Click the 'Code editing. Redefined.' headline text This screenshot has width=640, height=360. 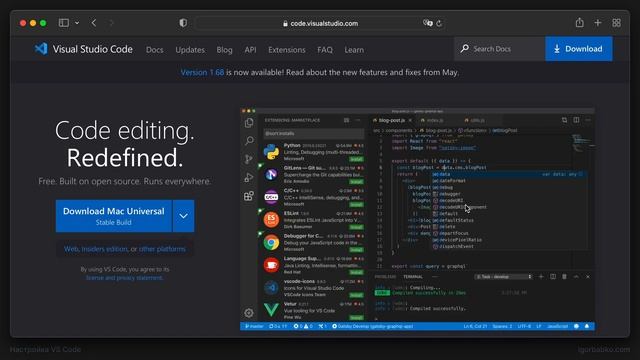coord(124,144)
